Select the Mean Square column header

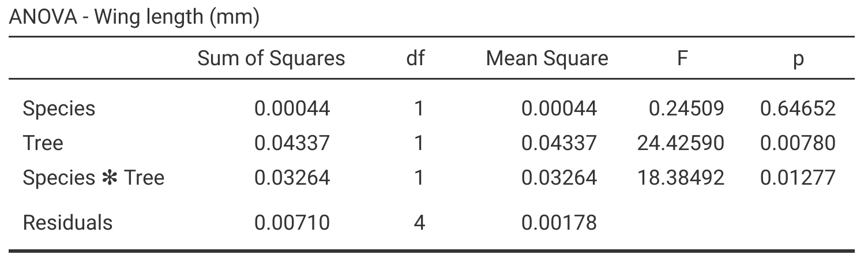[547, 58]
